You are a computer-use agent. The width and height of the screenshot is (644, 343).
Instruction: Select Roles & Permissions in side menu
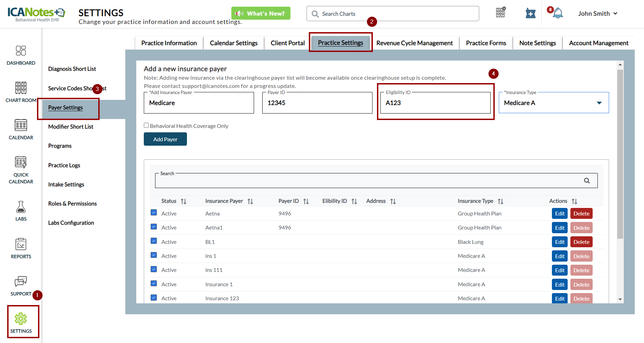tap(72, 203)
